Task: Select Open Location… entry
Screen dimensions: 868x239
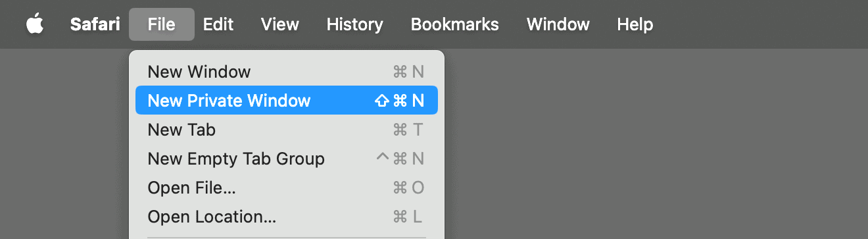Action: pyautogui.click(x=287, y=217)
